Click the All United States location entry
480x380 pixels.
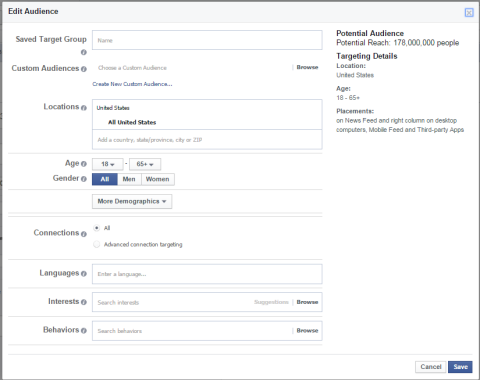pyautogui.click(x=132, y=122)
